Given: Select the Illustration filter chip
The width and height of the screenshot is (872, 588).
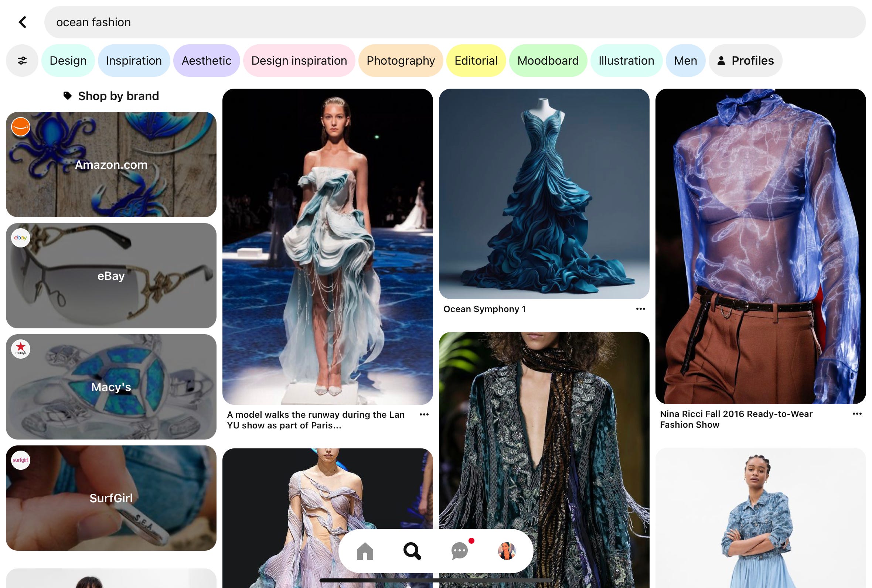Looking at the screenshot, I should (626, 61).
